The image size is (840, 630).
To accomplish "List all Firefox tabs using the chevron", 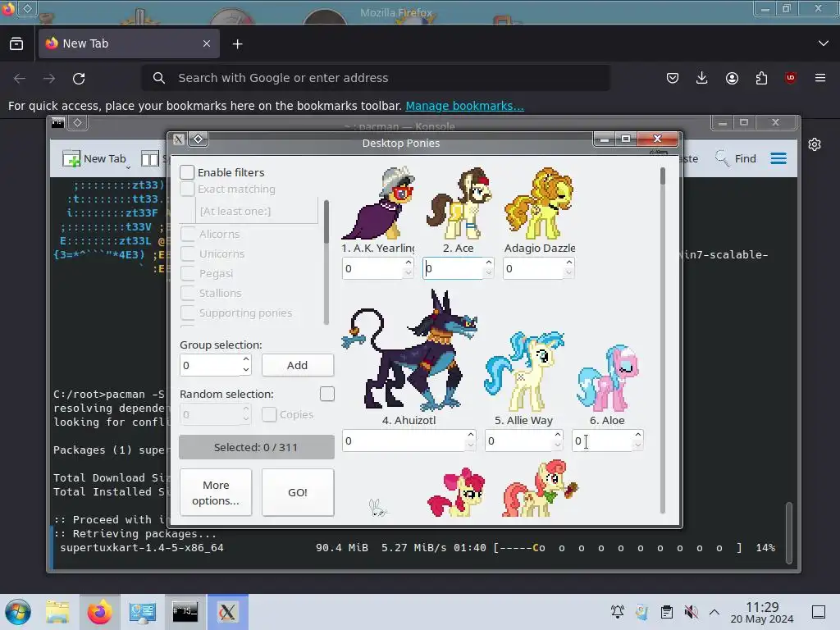I will (824, 43).
